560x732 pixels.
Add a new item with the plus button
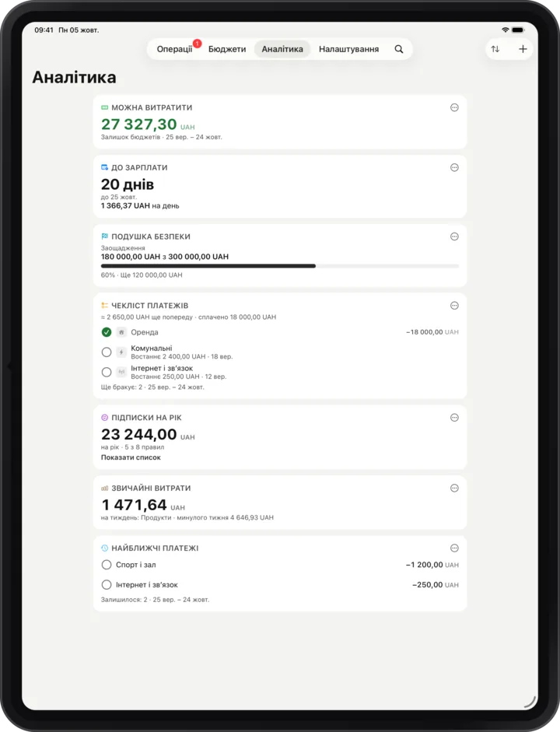(523, 49)
